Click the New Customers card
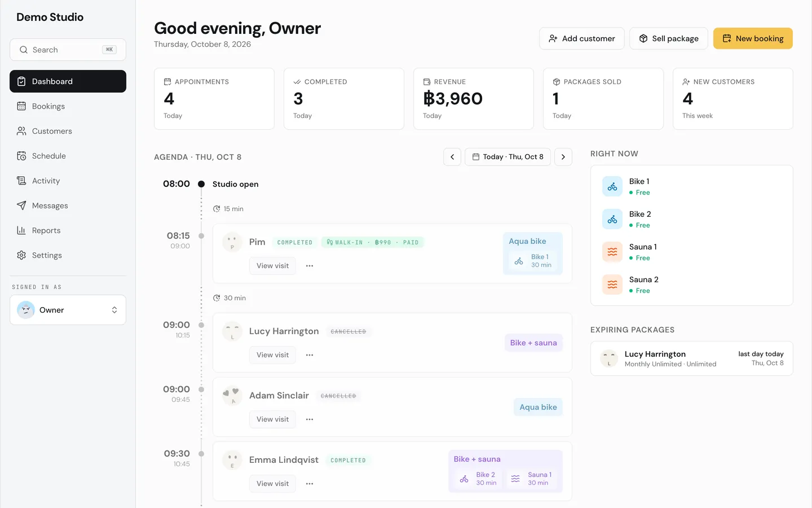This screenshot has width=812, height=508. click(733, 99)
